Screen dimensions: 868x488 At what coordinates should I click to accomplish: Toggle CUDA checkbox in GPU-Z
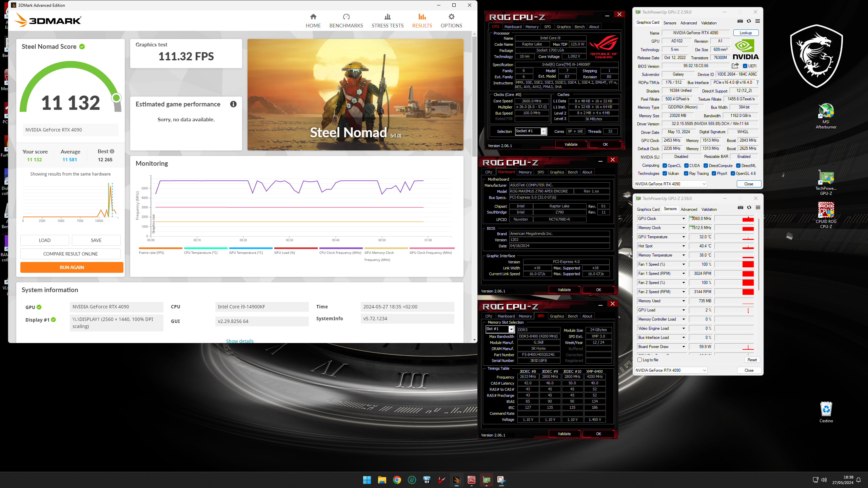click(x=686, y=166)
